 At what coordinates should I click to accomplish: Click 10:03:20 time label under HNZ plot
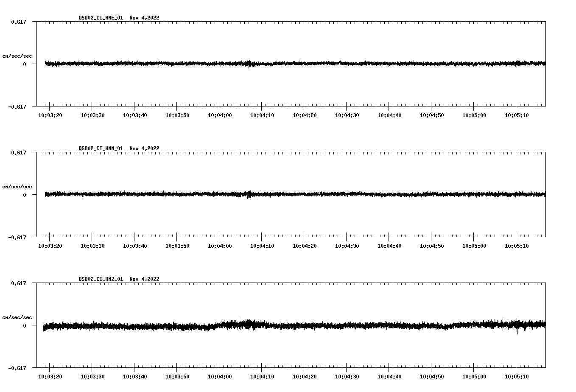pyautogui.click(x=50, y=377)
